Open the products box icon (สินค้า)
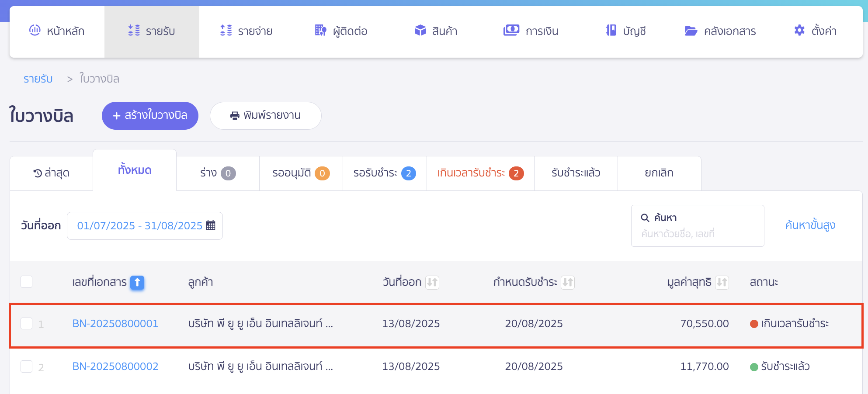Screen dimensions: 868x394 pos(420,31)
